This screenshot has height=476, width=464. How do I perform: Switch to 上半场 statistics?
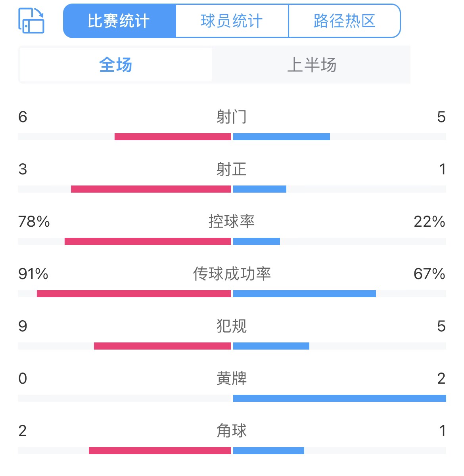[x=311, y=65]
